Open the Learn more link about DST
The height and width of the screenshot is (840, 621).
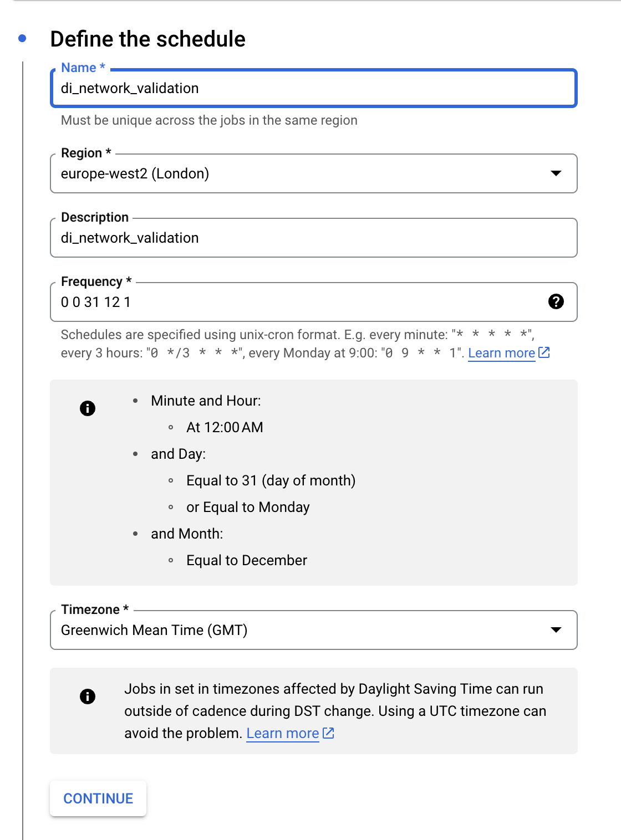(283, 733)
